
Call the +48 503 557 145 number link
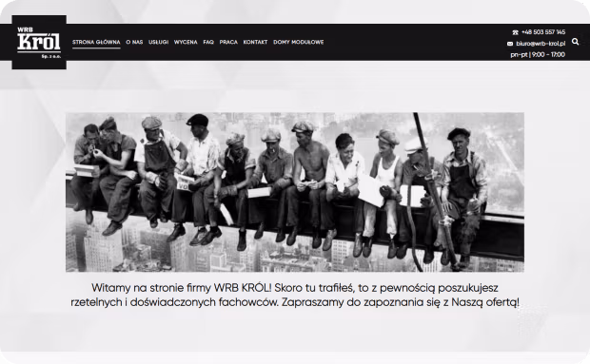[543, 32]
